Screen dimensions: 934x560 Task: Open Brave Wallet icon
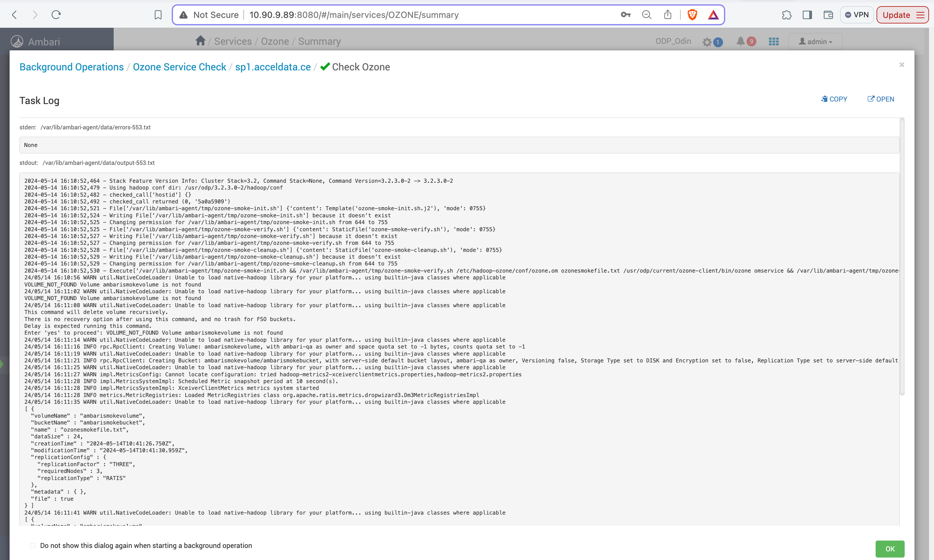pos(828,15)
